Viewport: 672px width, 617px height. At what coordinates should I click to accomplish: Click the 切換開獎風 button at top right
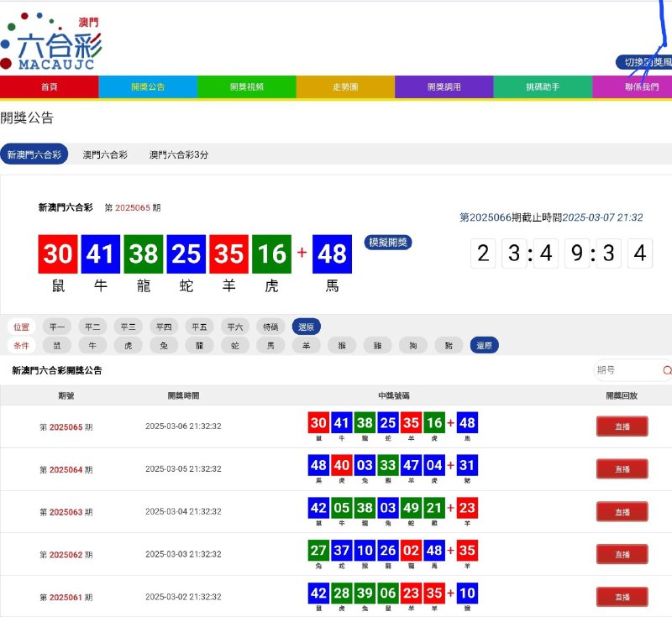644,62
